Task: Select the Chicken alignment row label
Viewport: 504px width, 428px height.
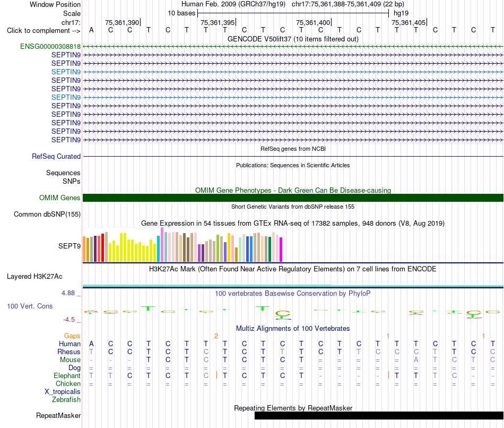Action: click(x=68, y=383)
